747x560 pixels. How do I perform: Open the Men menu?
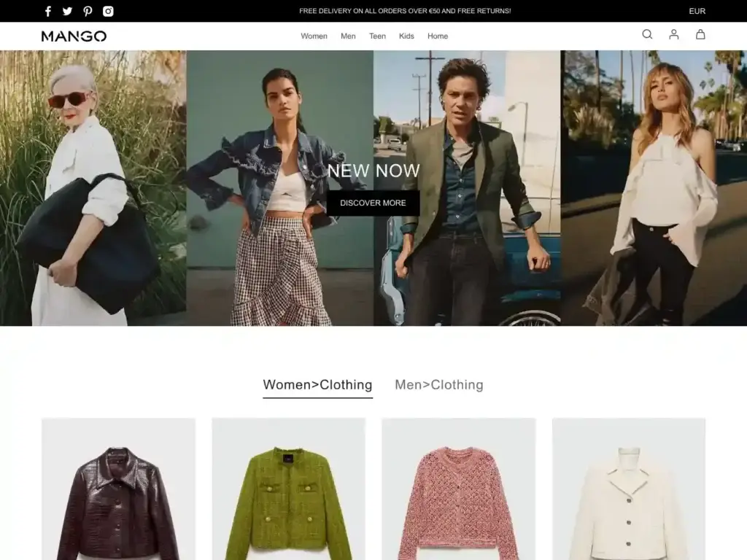(348, 36)
